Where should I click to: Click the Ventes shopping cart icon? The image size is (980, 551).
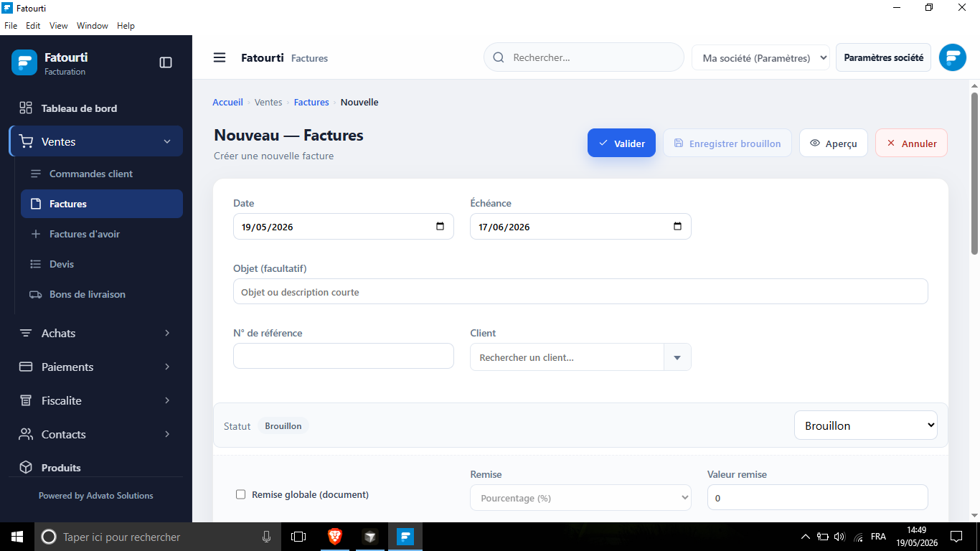(x=27, y=141)
